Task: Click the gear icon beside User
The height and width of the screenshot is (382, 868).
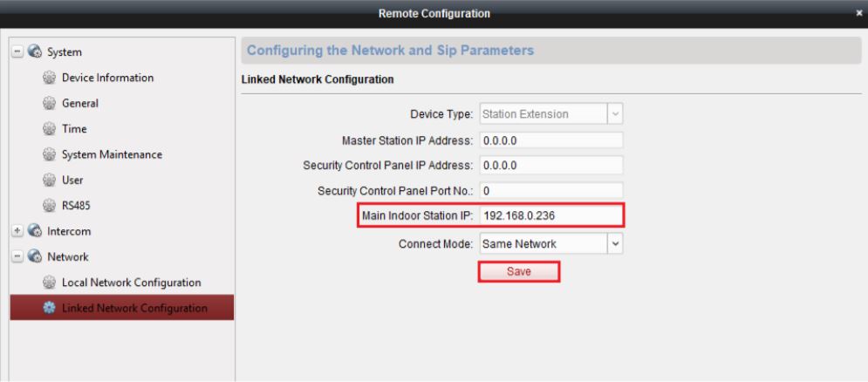Action: 50,181
